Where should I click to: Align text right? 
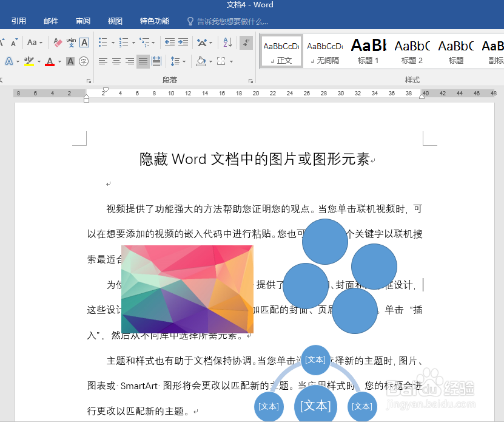(130, 61)
